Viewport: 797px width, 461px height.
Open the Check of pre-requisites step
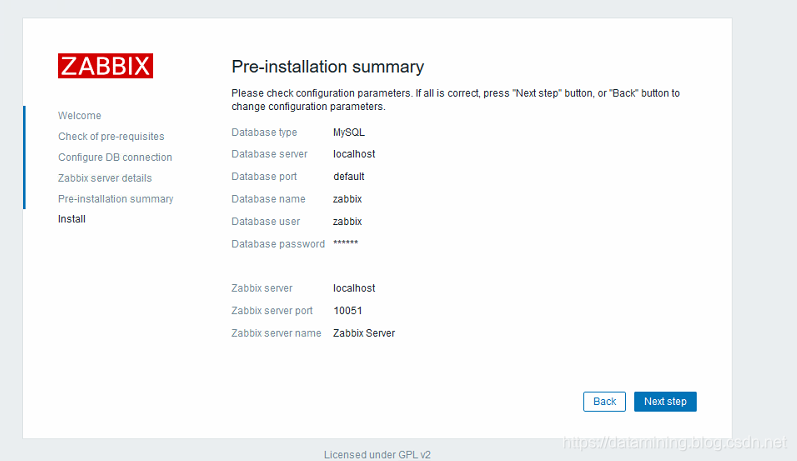point(111,136)
